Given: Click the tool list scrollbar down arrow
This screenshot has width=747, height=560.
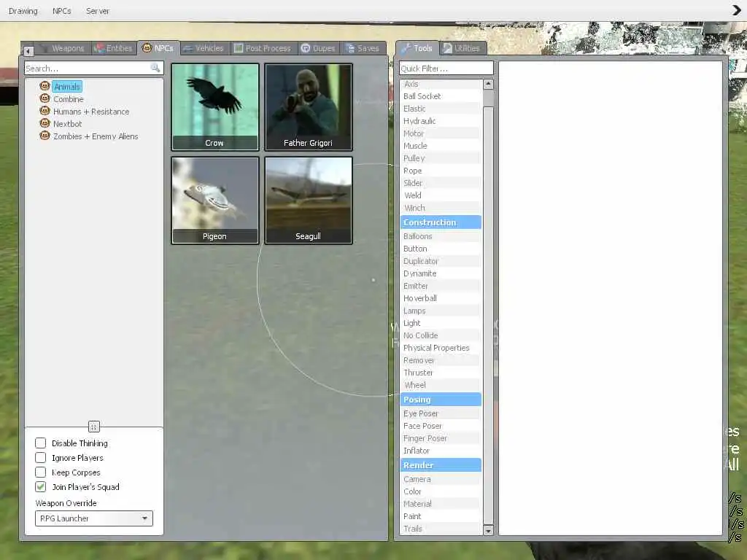Looking at the screenshot, I should [488, 530].
